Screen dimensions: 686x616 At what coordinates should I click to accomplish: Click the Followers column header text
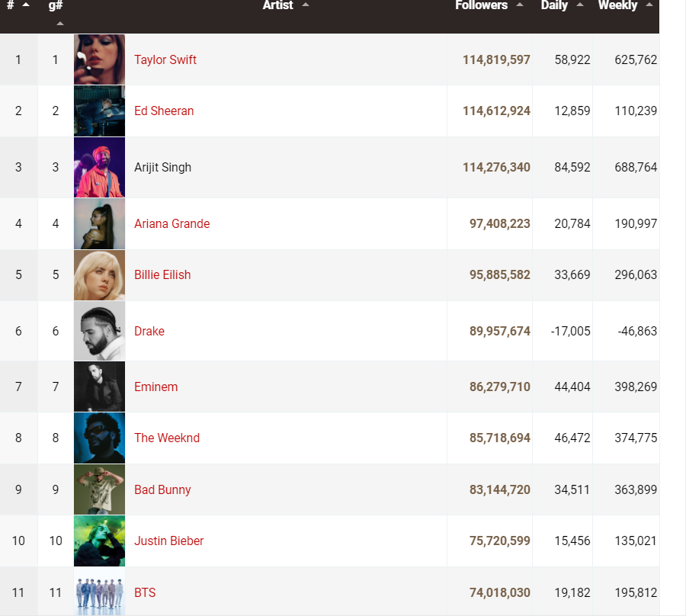[481, 5]
